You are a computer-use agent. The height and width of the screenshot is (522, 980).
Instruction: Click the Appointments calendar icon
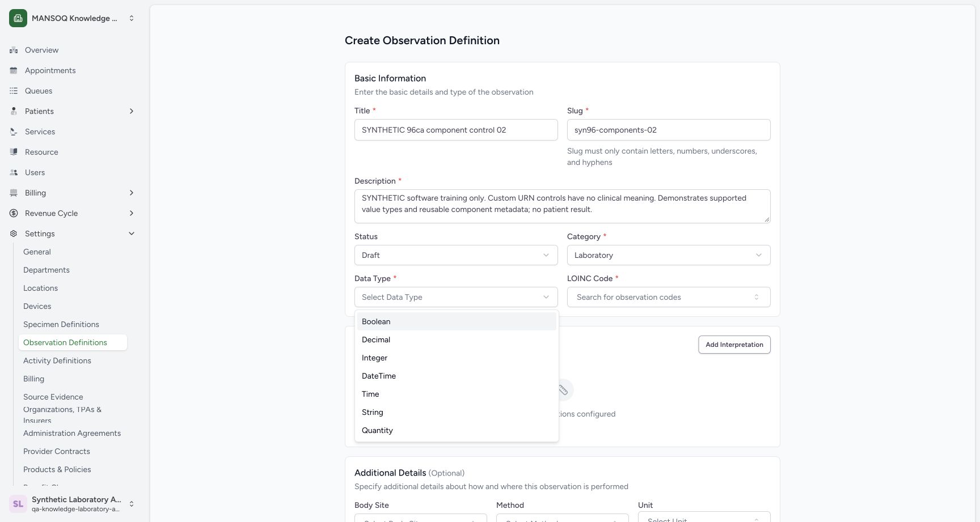(14, 70)
